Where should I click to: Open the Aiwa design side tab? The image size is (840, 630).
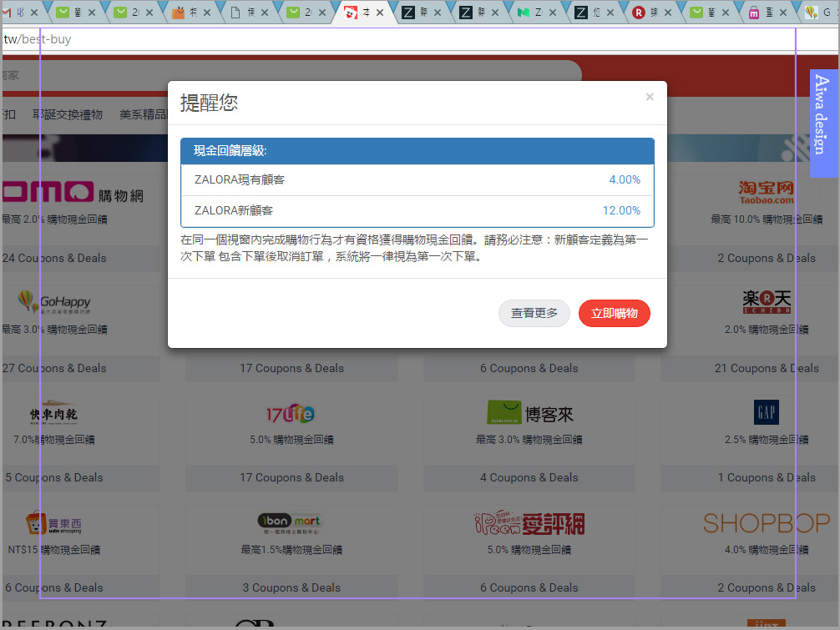click(823, 123)
